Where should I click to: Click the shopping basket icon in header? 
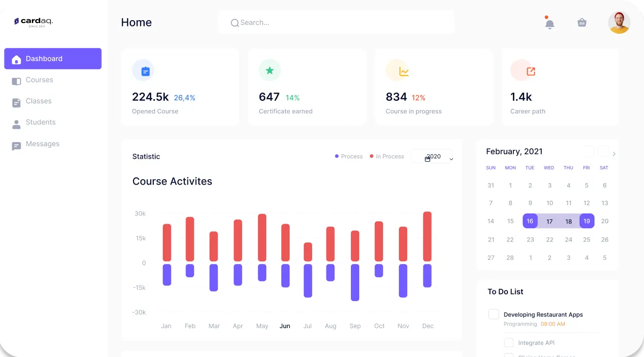click(x=582, y=23)
